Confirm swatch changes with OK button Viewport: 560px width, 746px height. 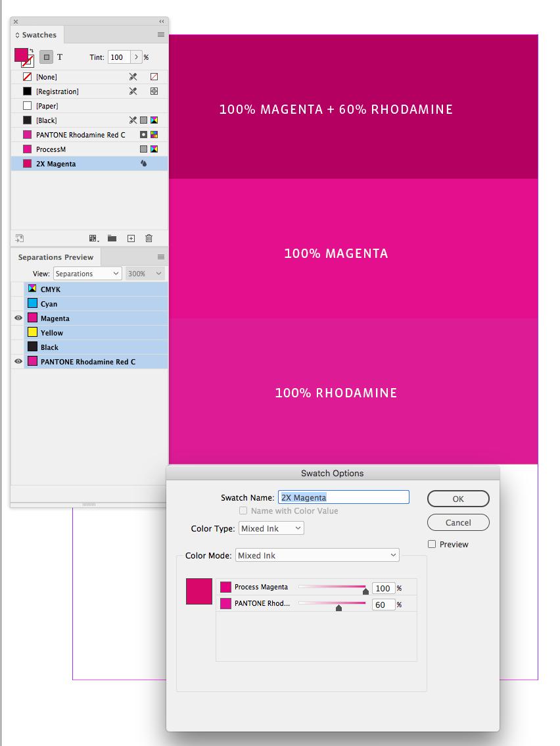[458, 499]
